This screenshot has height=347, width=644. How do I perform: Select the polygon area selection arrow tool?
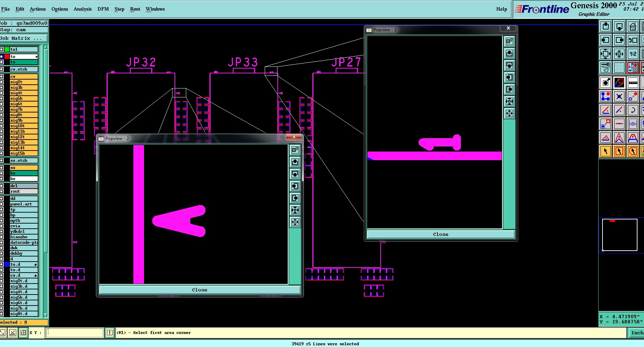(633, 151)
